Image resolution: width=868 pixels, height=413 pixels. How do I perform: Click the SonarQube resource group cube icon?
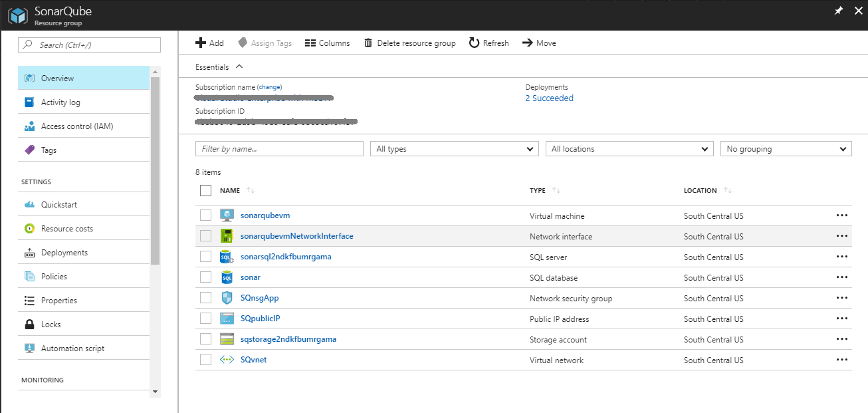[x=17, y=16]
